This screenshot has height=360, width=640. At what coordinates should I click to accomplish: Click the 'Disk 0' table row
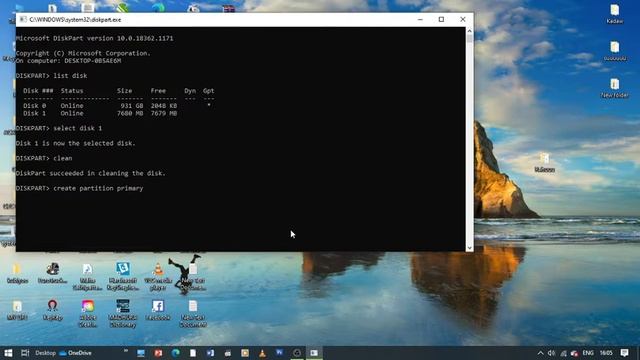117,106
